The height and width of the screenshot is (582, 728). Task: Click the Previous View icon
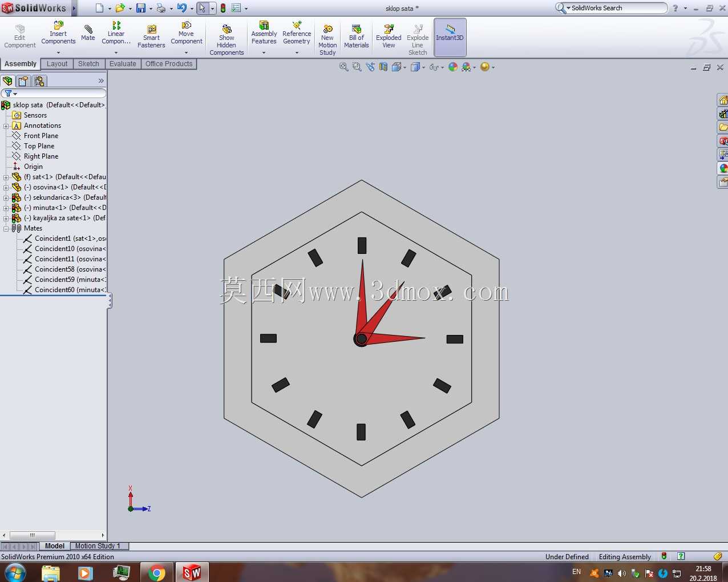click(370, 67)
